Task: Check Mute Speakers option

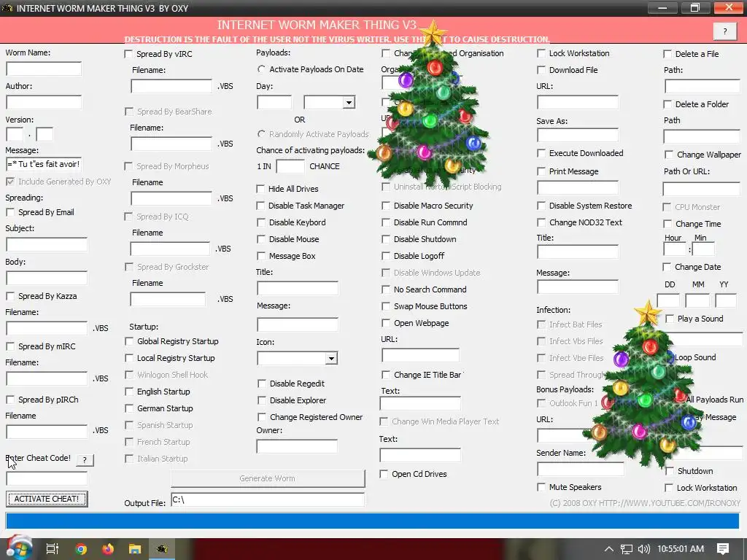Action: tap(541, 487)
